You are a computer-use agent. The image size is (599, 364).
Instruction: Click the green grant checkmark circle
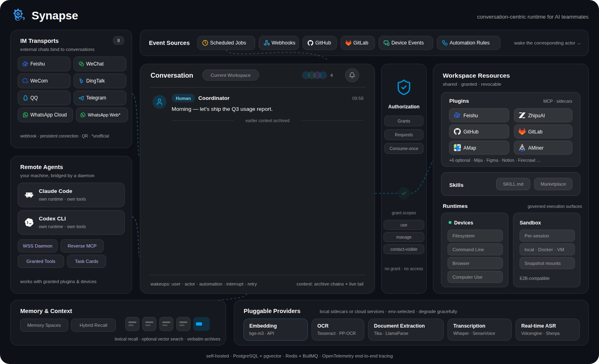[404, 193]
